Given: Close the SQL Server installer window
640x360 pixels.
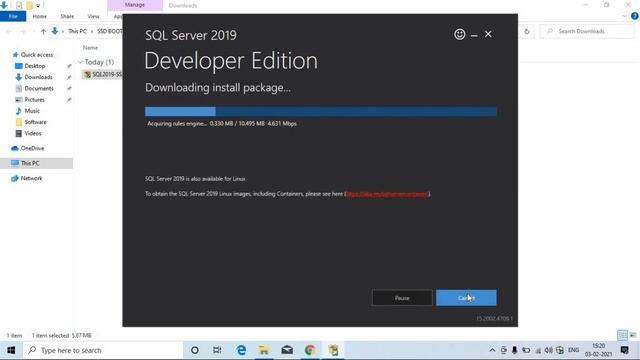Looking at the screenshot, I should pyautogui.click(x=488, y=34).
